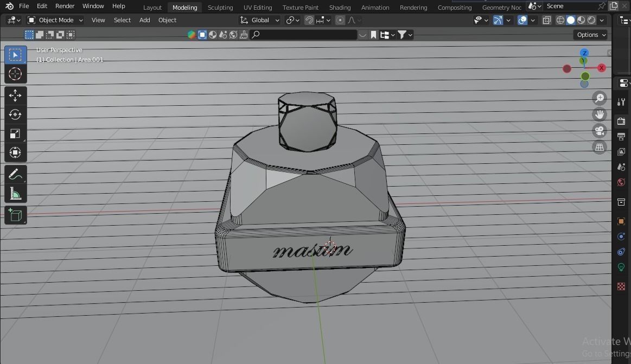Select the Annotate pencil tool

tap(15, 174)
